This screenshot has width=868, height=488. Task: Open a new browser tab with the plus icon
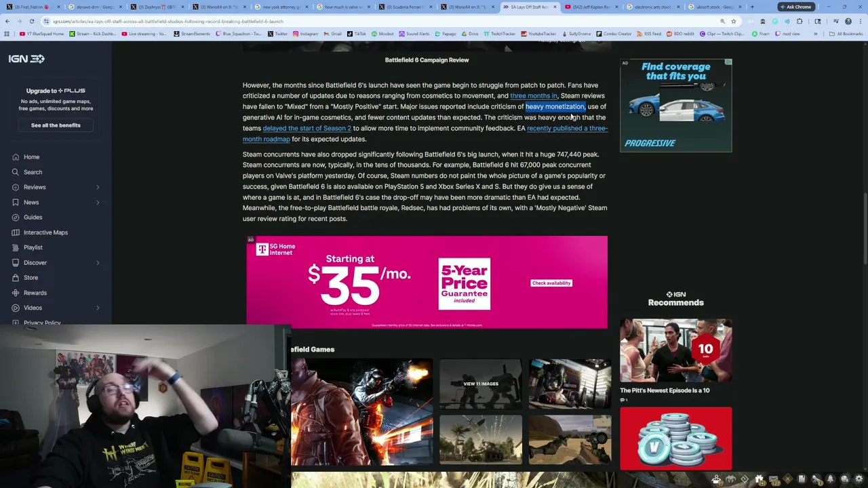[752, 7]
